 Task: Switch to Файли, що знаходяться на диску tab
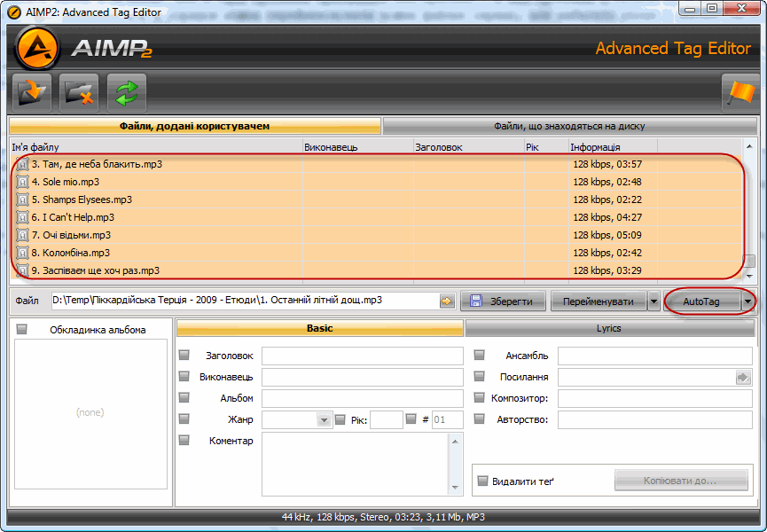[x=569, y=126]
